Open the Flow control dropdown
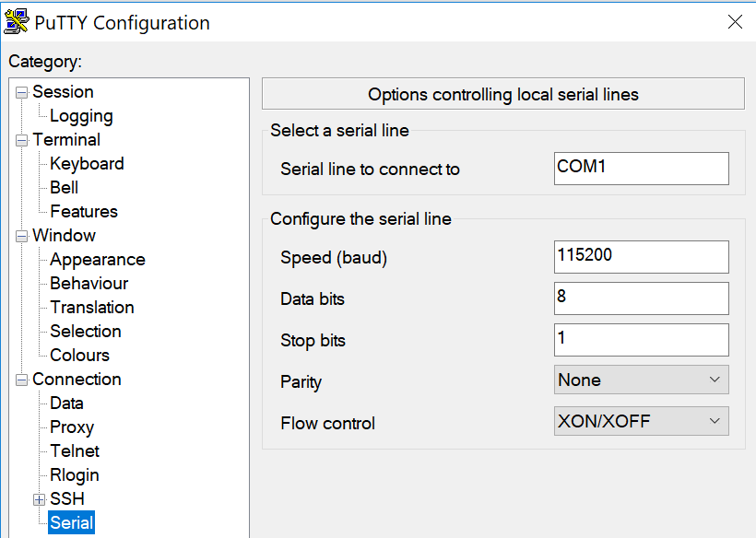Screen dimensions: 756x538 [642, 421]
